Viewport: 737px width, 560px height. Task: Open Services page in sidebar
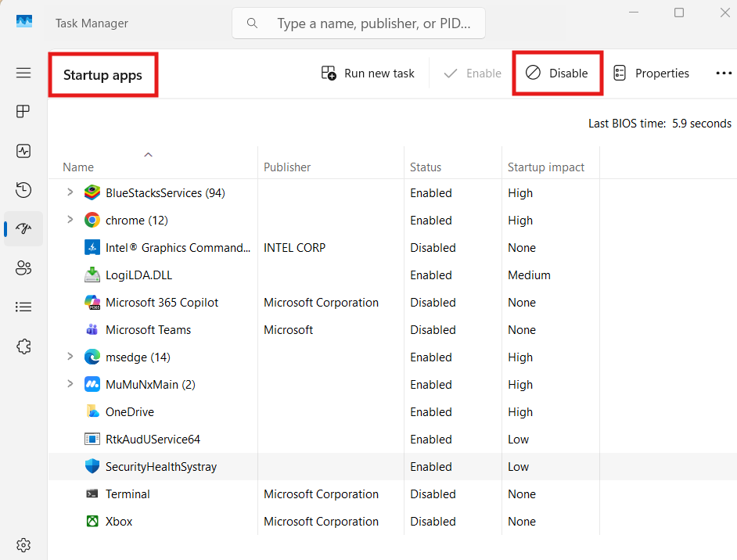pyautogui.click(x=23, y=346)
